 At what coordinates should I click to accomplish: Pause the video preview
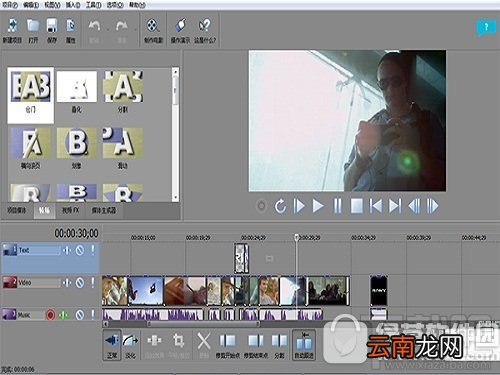coord(338,206)
